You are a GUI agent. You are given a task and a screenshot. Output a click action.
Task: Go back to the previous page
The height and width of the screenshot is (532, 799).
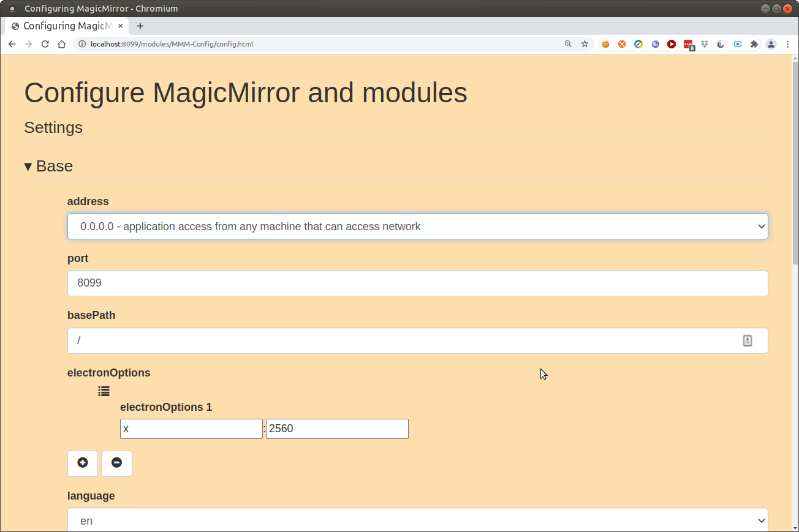click(12, 44)
